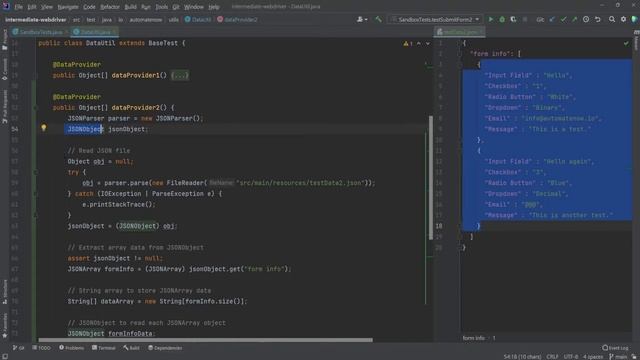Go to previous highlighted error arrow
This screenshot has width=640, height=360.
pos(419,43)
